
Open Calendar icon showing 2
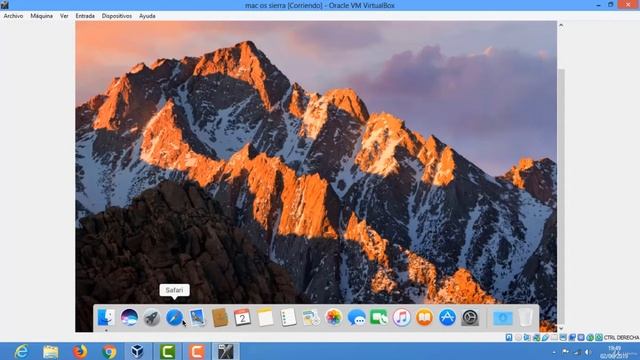point(242,318)
